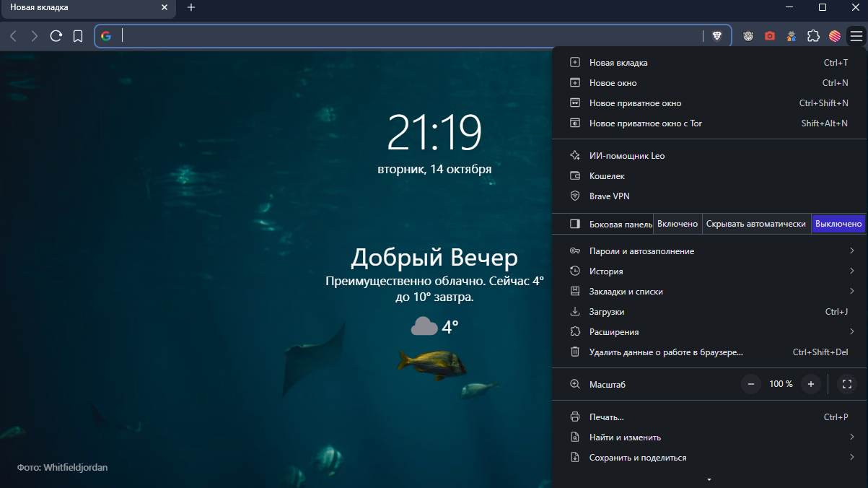Choose Печать... menu item
The height and width of the screenshot is (488, 868).
tap(709, 417)
